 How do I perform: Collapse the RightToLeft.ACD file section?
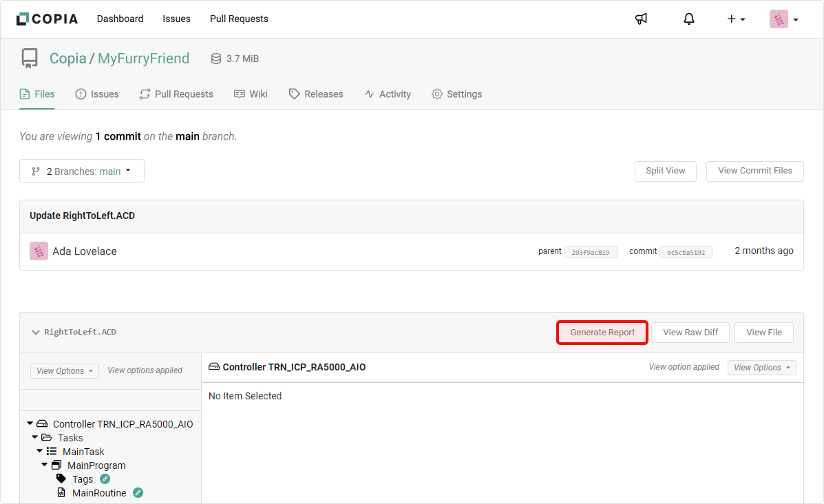[36, 333]
